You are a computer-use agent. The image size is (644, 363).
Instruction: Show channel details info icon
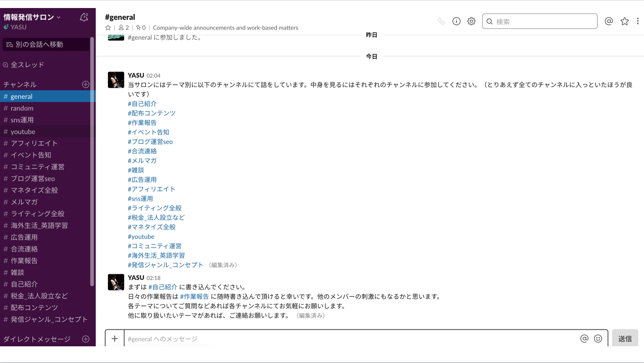[x=456, y=21]
